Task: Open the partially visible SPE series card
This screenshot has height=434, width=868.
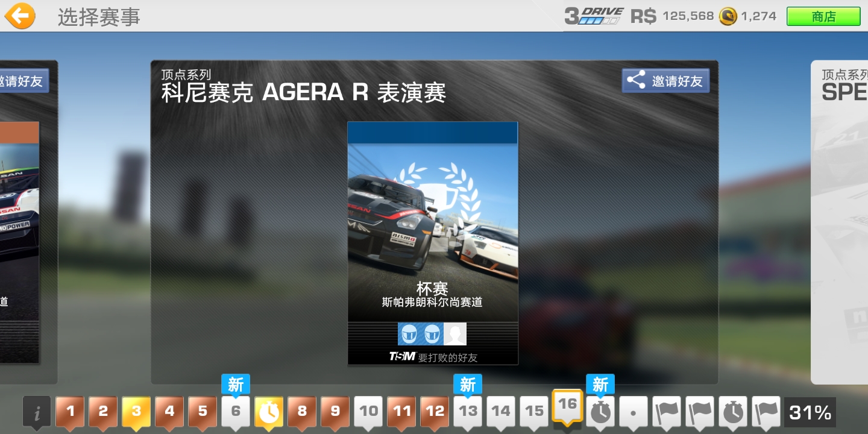Action: point(839,222)
